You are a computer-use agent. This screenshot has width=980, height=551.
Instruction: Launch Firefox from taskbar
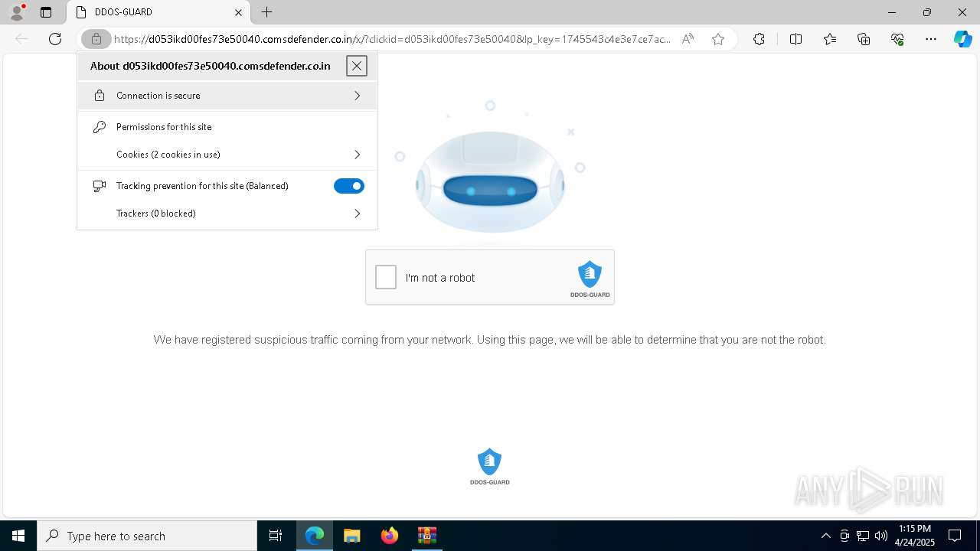(x=389, y=536)
